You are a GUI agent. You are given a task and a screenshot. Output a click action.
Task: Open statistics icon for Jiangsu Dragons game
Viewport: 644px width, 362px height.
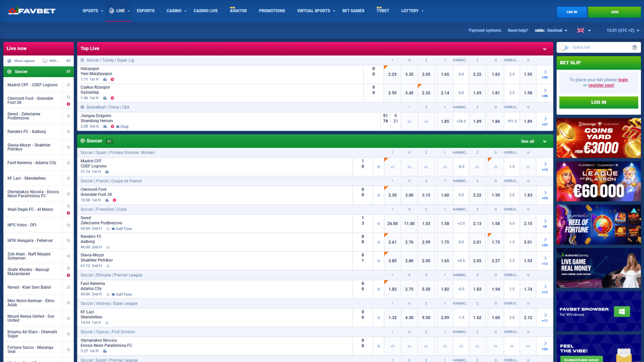coord(105,126)
